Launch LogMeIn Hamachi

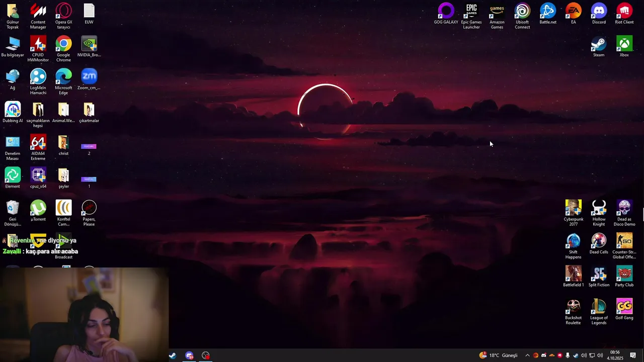pyautogui.click(x=38, y=82)
